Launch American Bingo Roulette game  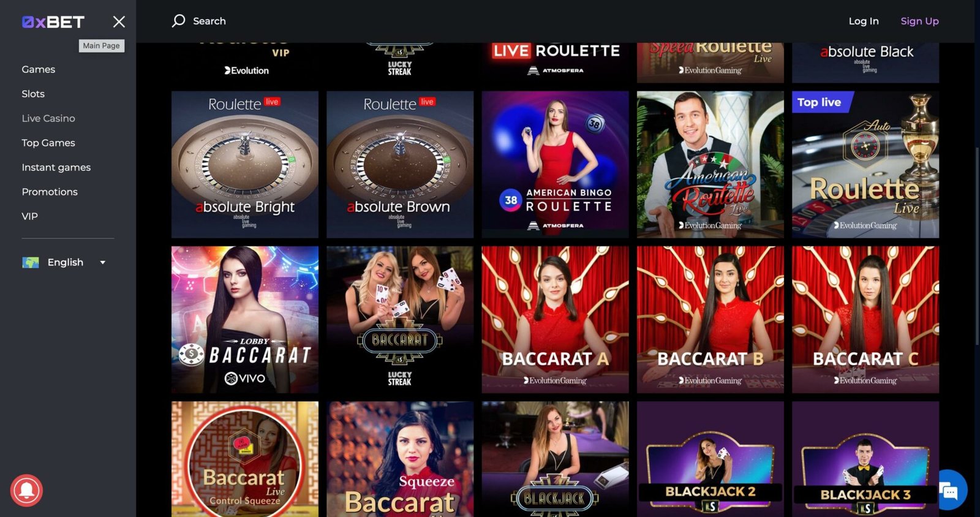point(555,164)
